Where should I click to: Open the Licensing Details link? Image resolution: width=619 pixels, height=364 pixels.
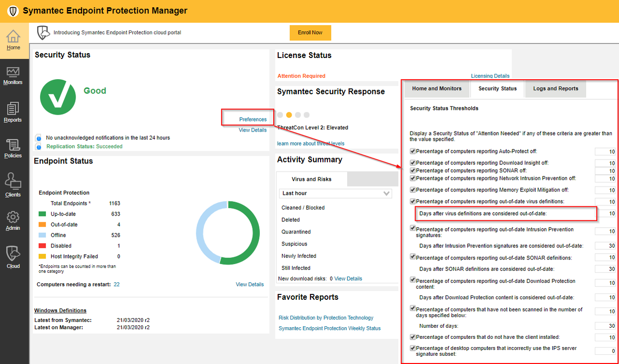tap(490, 76)
